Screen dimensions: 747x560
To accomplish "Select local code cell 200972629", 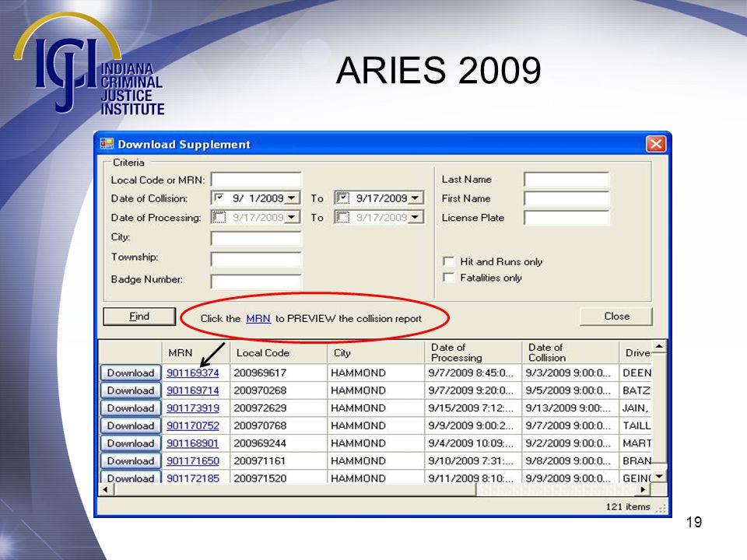I will tap(279, 408).
